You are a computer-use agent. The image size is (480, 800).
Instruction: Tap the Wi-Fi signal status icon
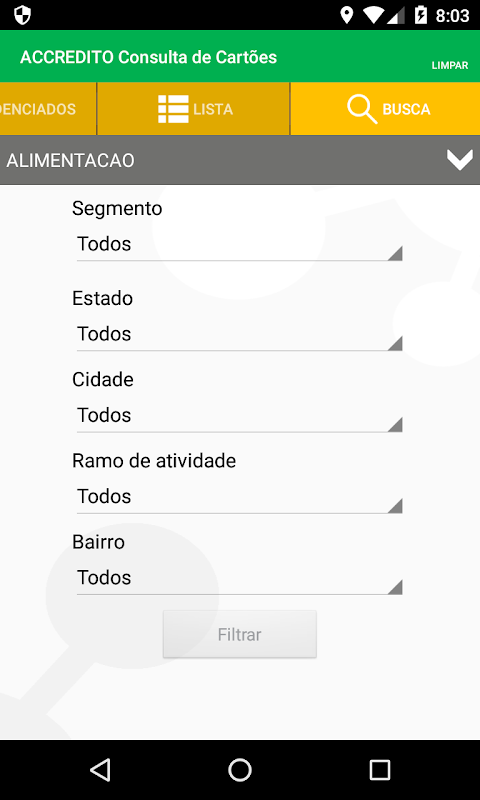375,15
